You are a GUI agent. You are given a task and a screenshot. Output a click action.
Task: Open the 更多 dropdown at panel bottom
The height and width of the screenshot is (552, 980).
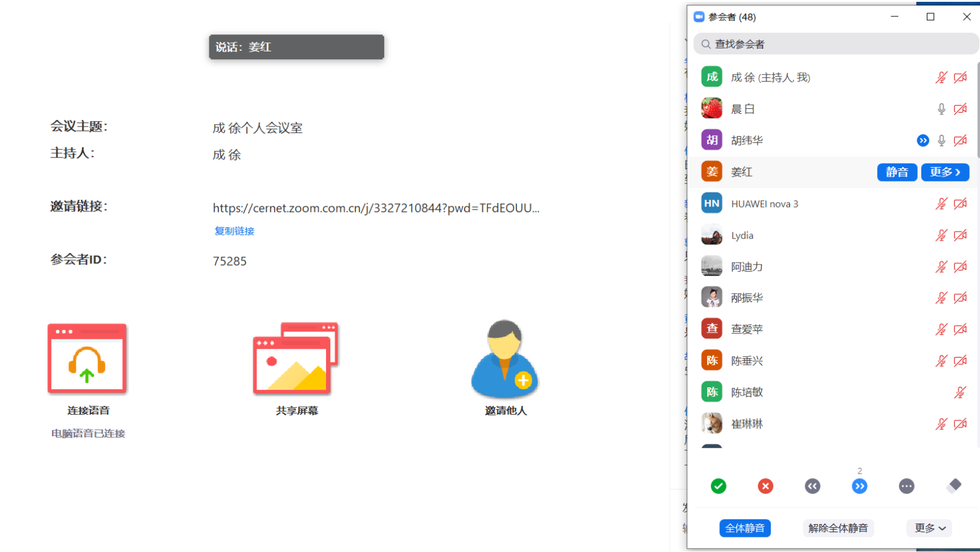929,528
